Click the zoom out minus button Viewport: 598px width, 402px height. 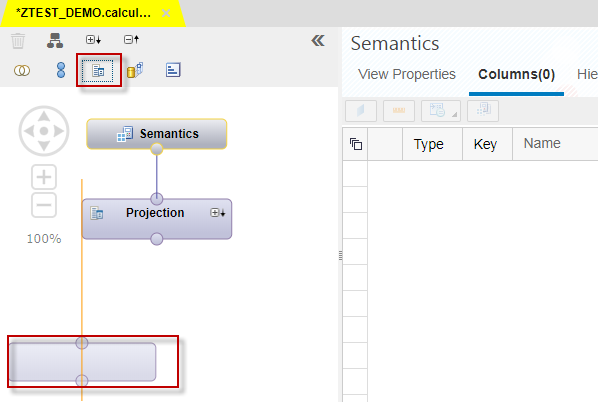click(44, 205)
